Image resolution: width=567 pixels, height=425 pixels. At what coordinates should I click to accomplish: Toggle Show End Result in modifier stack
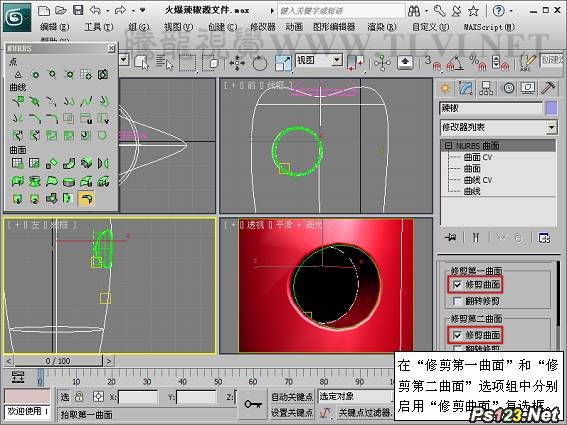[x=476, y=238]
